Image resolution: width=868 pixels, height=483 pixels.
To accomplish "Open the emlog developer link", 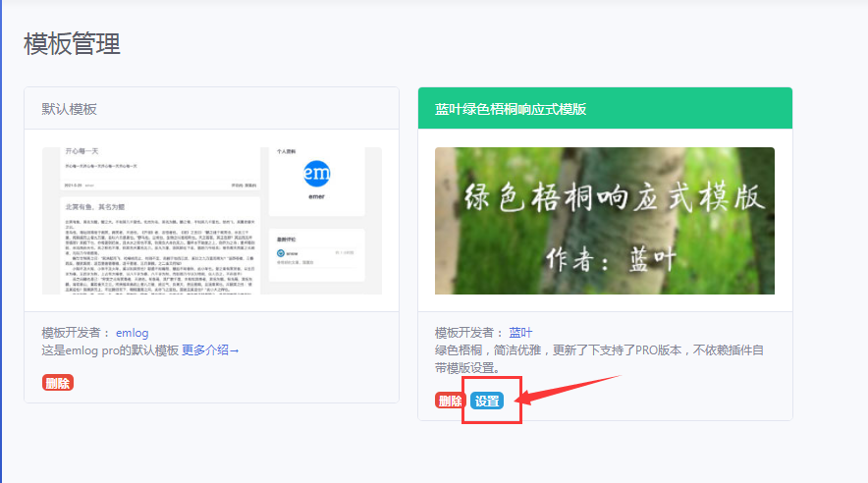I will point(132,333).
